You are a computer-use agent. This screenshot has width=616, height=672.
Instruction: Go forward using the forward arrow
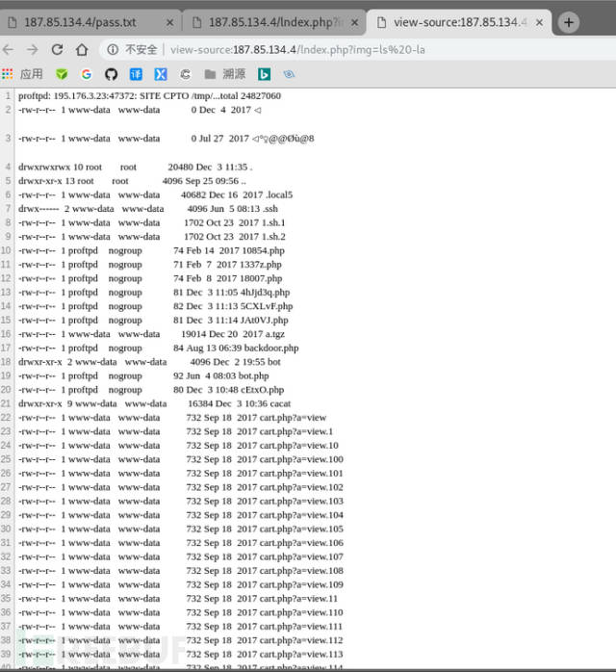tap(33, 50)
